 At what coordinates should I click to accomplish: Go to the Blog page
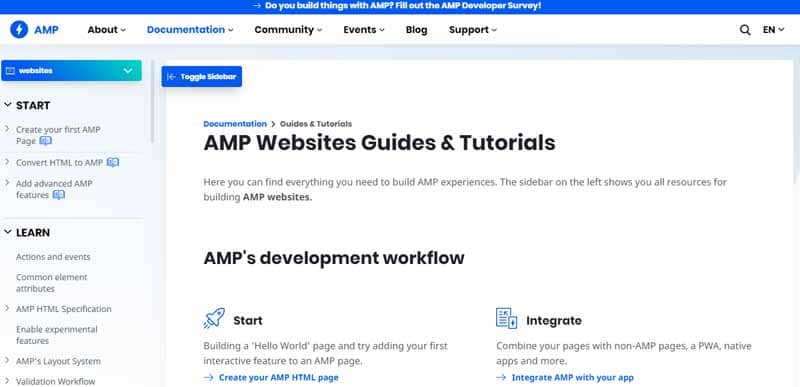pos(416,30)
